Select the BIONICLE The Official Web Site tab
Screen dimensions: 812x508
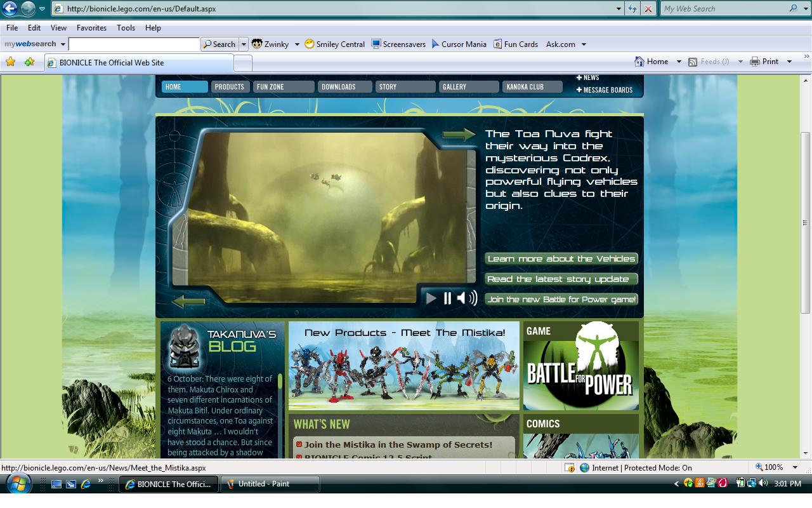[139, 62]
